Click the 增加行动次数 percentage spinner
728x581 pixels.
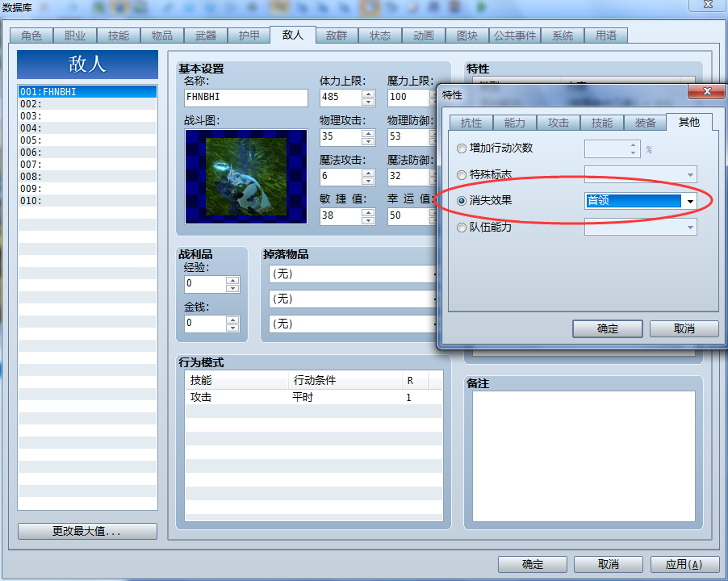[613, 149]
